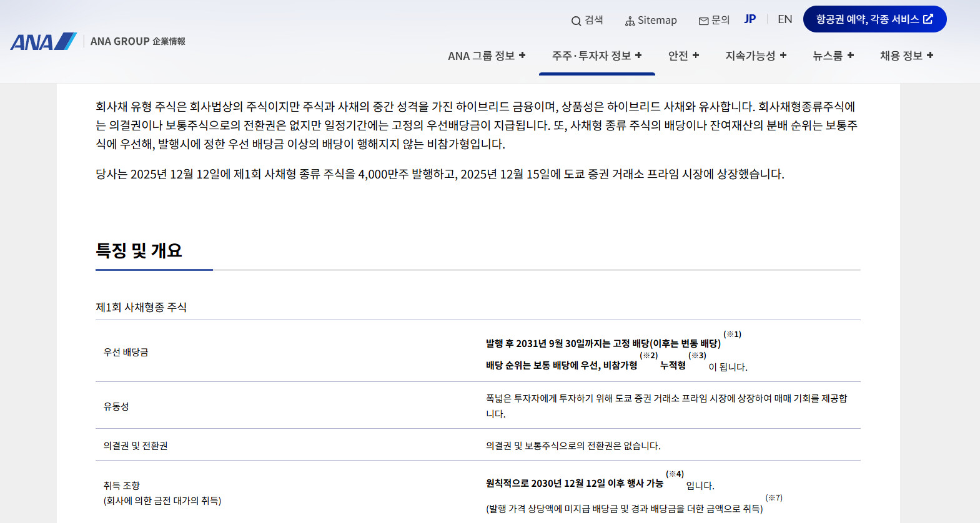Click text 원칙적으로 2030년 12월 12일 이후 행사 가능
Image resolution: width=980 pixels, height=523 pixels.
pos(575,483)
